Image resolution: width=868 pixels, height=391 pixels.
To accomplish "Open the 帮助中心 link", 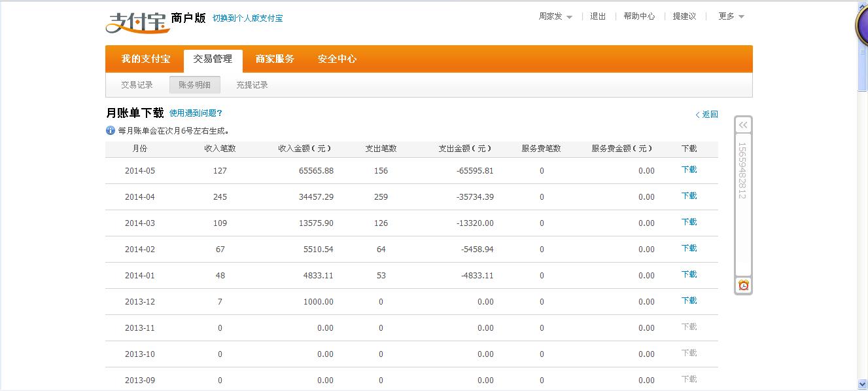I will (x=638, y=16).
